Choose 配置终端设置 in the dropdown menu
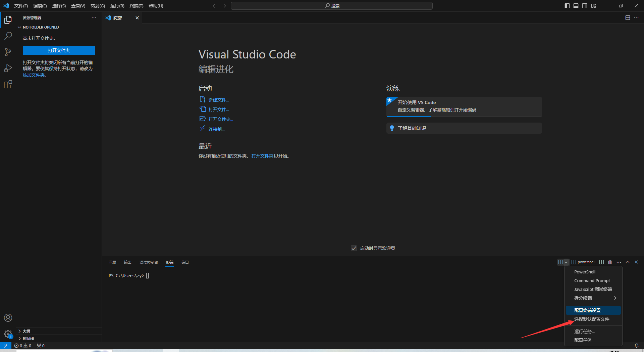This screenshot has width=644, height=352. (593, 310)
